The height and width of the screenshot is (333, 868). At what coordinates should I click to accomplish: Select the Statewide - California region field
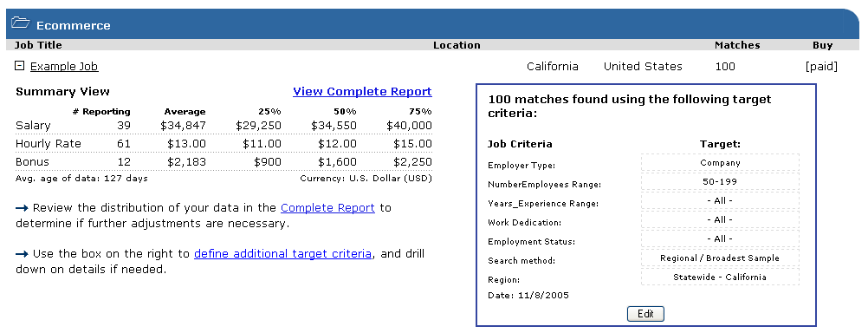tap(720, 277)
